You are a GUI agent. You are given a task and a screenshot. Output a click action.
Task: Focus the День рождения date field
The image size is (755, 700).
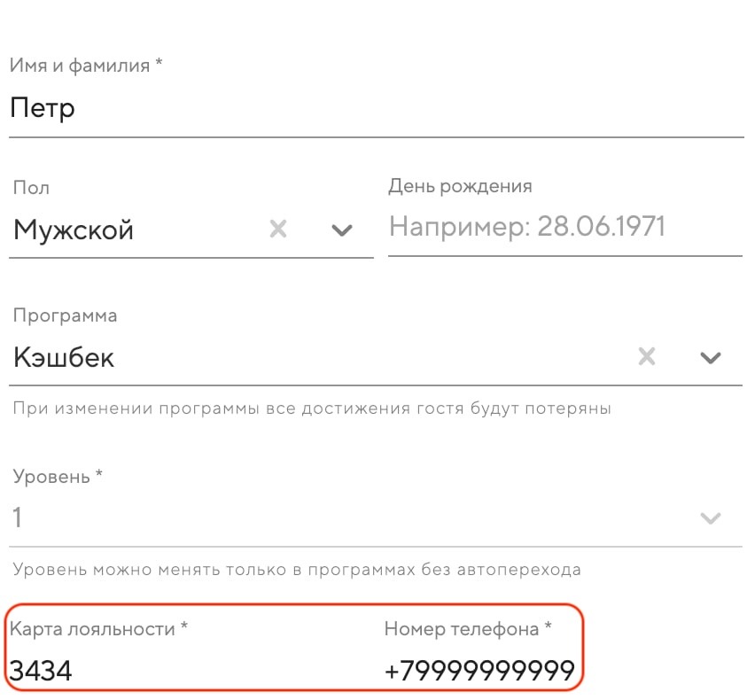coord(564,228)
